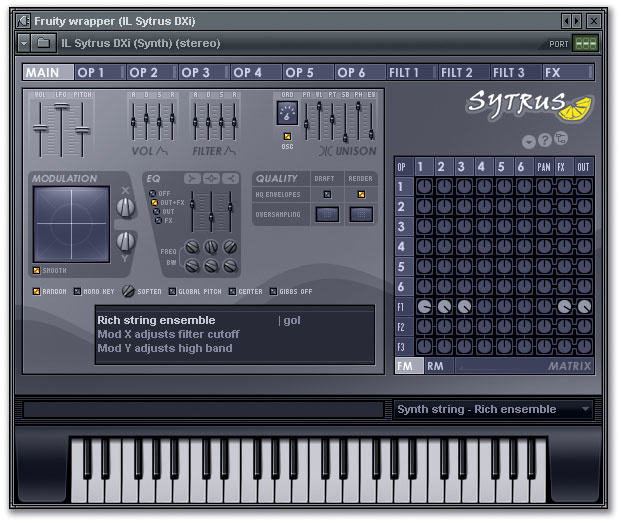Click matrix knob at row 1, column OUT
This screenshot has width=621, height=523.
click(585, 186)
